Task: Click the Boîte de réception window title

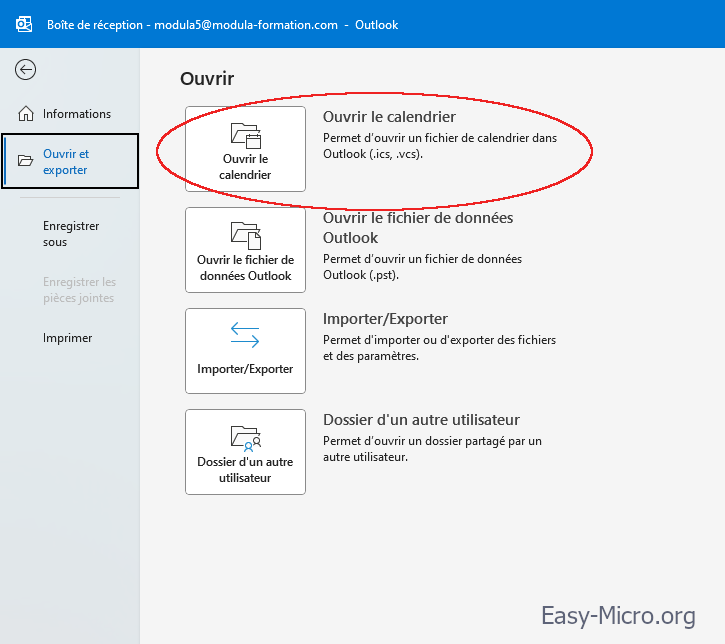Action: pyautogui.click(x=222, y=25)
